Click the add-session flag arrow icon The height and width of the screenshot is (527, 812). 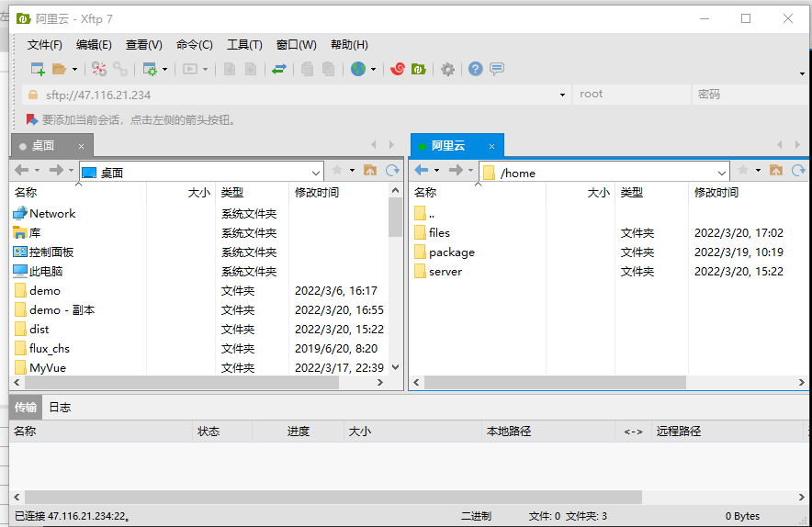coord(31,120)
